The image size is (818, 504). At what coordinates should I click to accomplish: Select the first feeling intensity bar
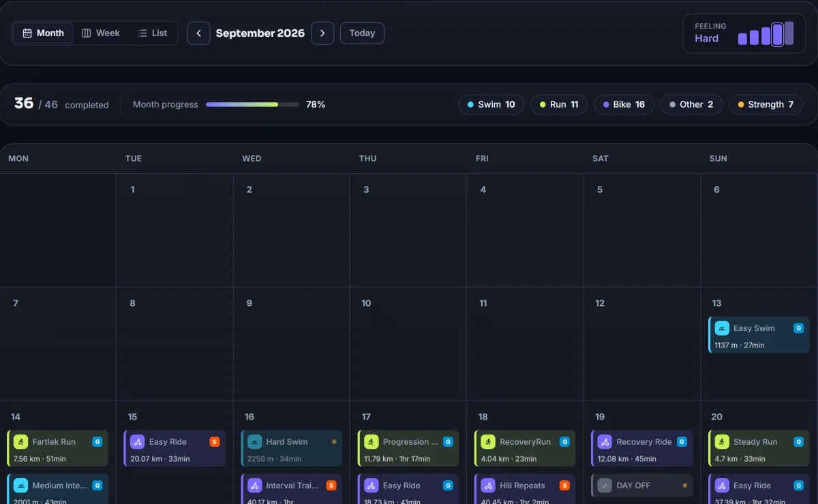[x=742, y=39]
